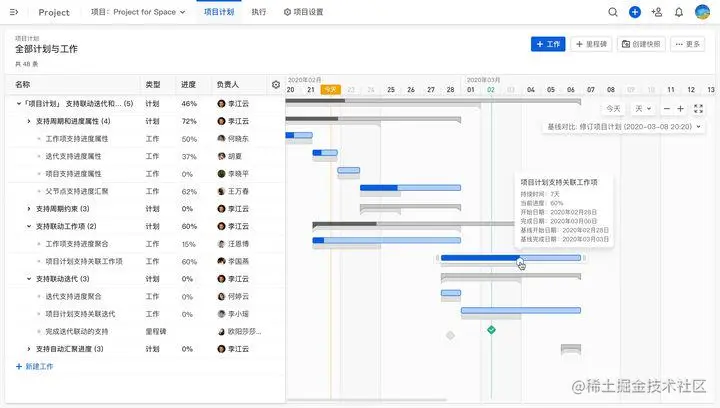Select the 项目支持进度属性 row
Viewport: 720px width, 408px height.
pos(145,174)
